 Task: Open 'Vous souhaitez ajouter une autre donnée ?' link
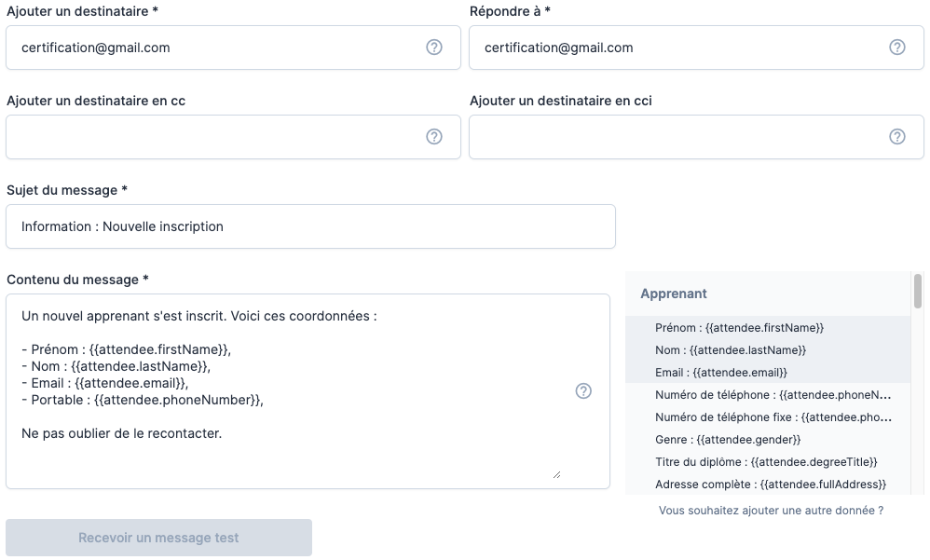(771, 511)
